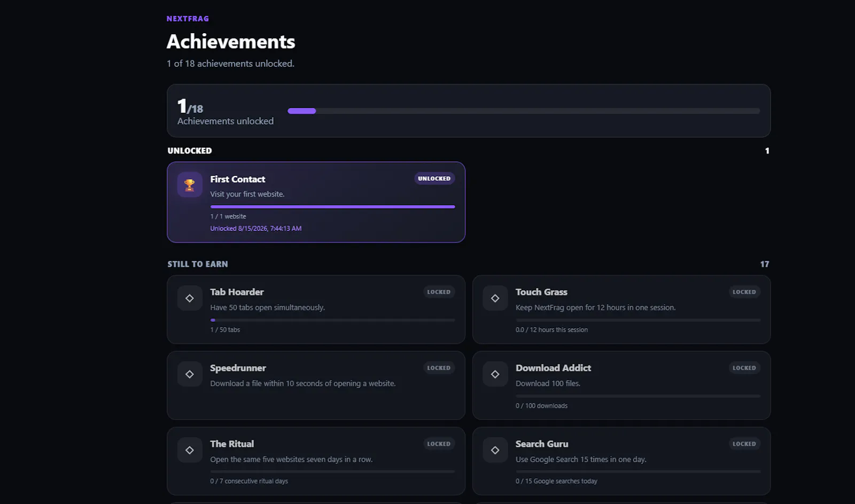855x504 pixels.
Task: Click the LOCKED badge on Search Guru
Action: [744, 444]
